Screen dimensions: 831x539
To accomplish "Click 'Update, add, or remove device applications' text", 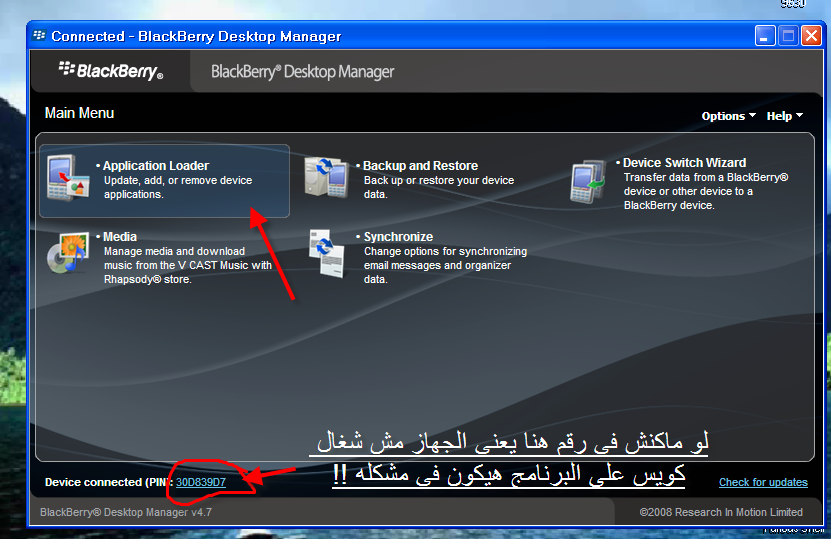I will pos(178,187).
